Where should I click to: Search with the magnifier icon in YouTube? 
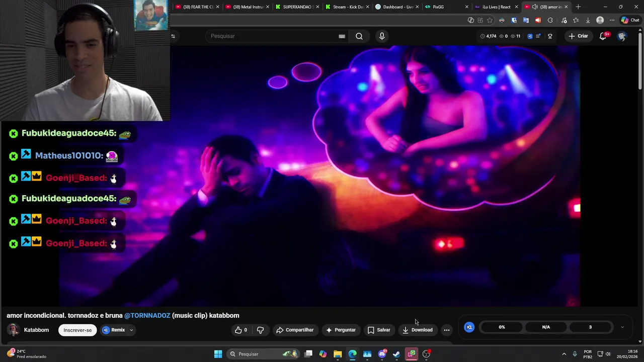[359, 36]
